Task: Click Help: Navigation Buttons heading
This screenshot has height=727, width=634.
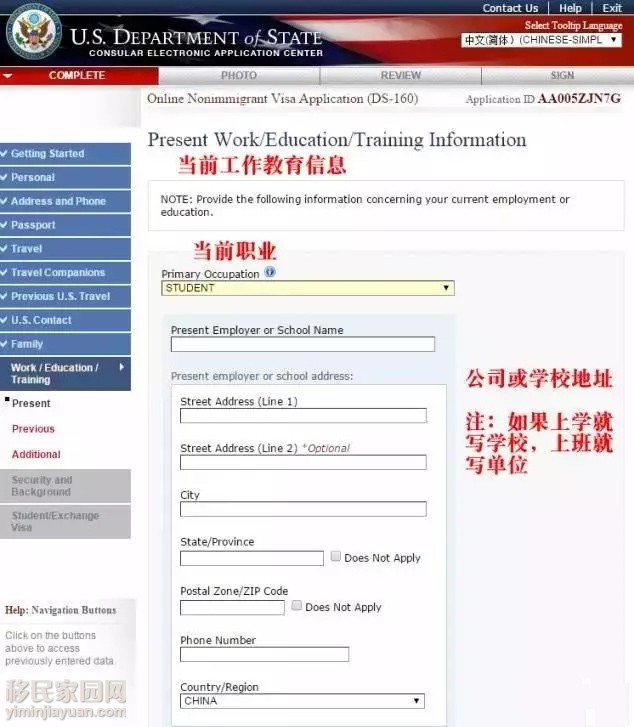Action: coord(61,610)
